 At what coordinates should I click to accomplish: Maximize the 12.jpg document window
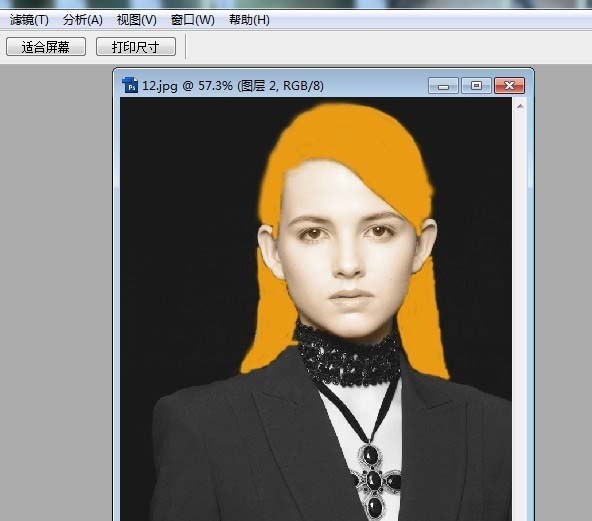[476, 86]
